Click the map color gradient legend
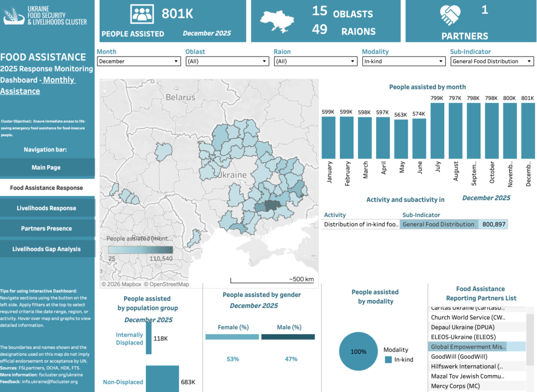537x392 pixels. point(140,250)
